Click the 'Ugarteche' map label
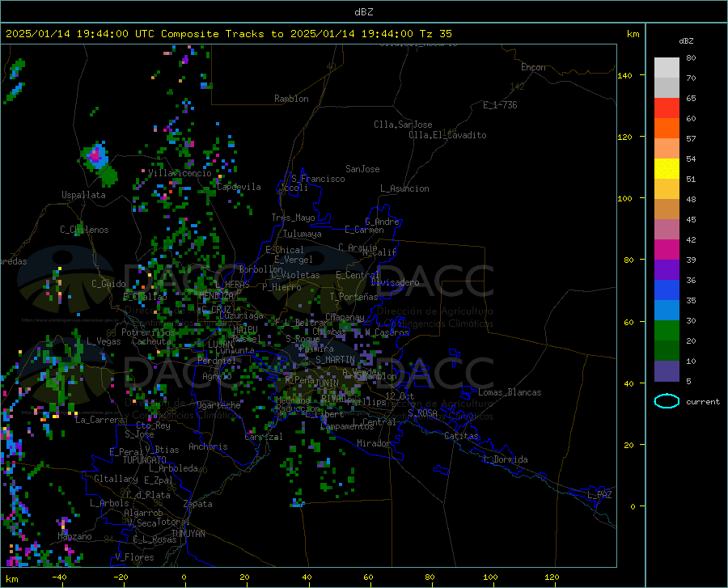This screenshot has height=588, width=728. tap(218, 405)
